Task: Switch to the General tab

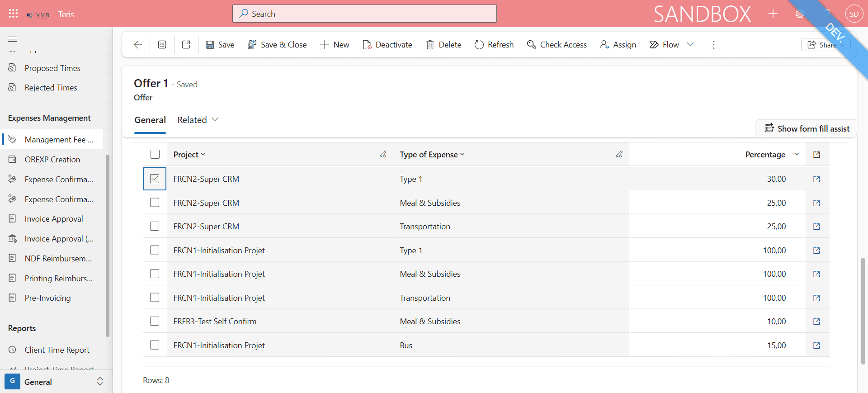Action: click(150, 120)
